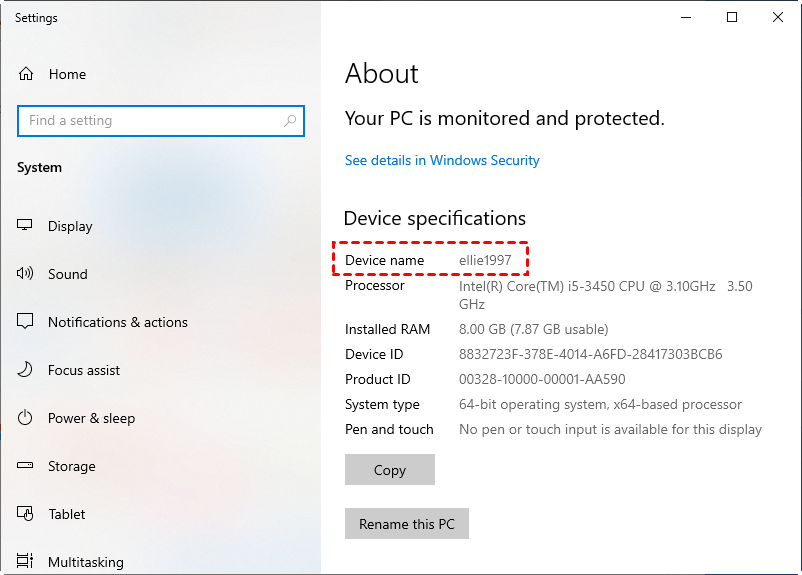Select Multitasking in the sidebar
This screenshot has height=575, width=802.
coord(86,562)
